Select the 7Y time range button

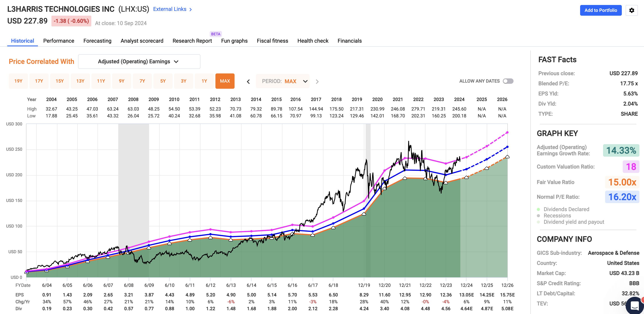click(x=142, y=81)
